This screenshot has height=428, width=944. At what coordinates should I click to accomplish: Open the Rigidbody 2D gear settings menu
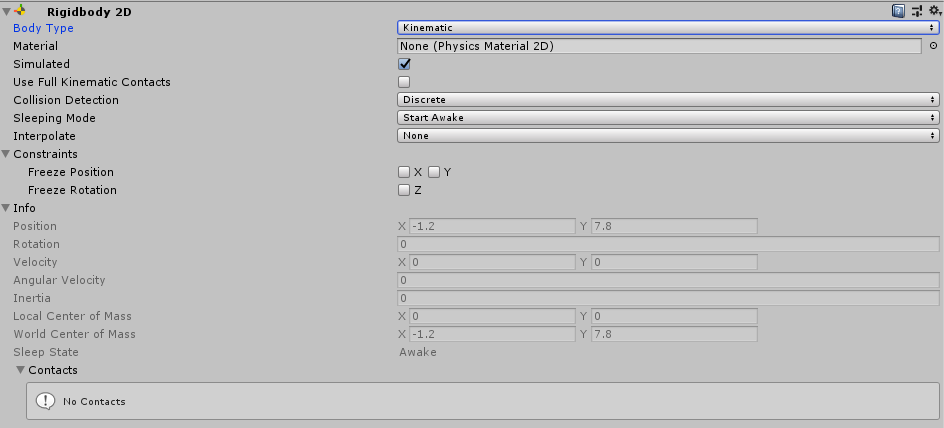coord(934,10)
